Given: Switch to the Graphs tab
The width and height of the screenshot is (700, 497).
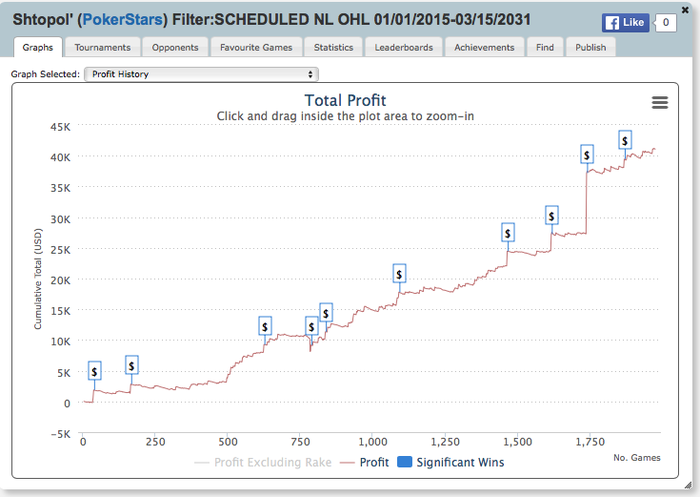Looking at the screenshot, I should [x=38, y=47].
